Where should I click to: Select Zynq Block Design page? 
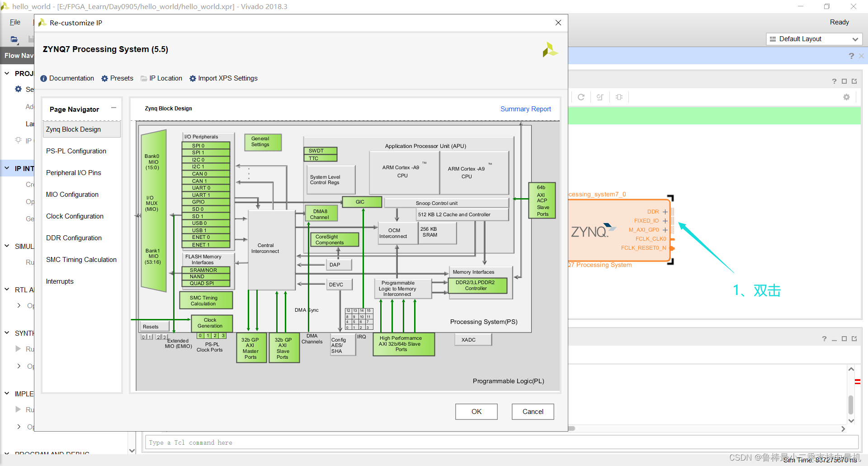click(x=82, y=129)
